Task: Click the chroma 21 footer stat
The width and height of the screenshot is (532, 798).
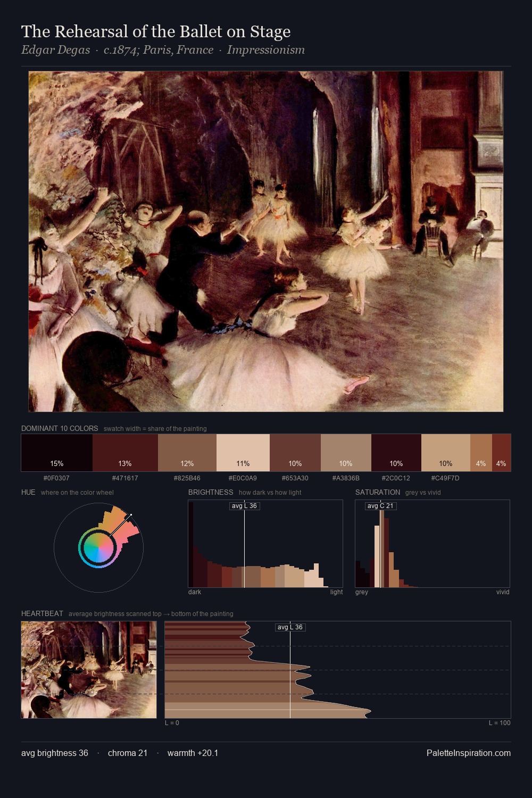Action: tap(128, 753)
